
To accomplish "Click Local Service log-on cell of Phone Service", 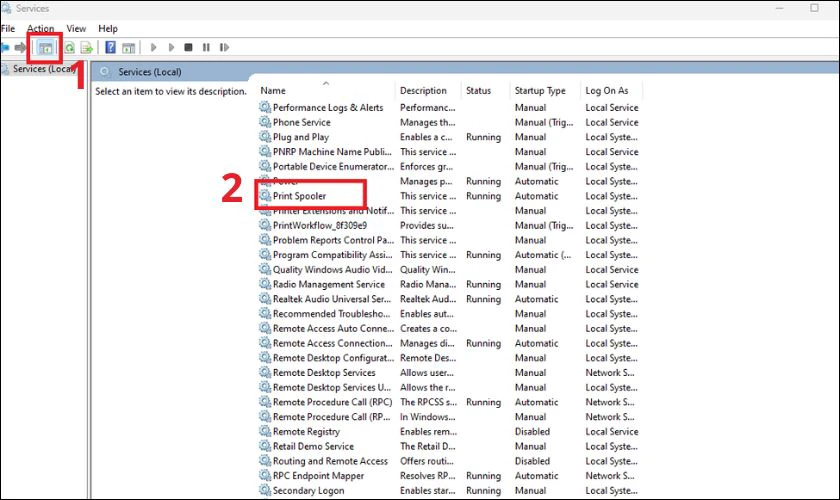I will (612, 122).
